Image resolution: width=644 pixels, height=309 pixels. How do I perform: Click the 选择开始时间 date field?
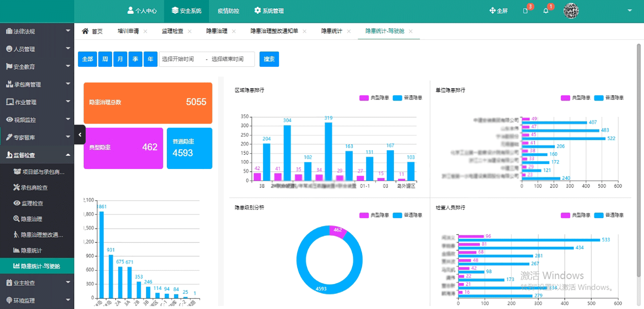(178, 59)
